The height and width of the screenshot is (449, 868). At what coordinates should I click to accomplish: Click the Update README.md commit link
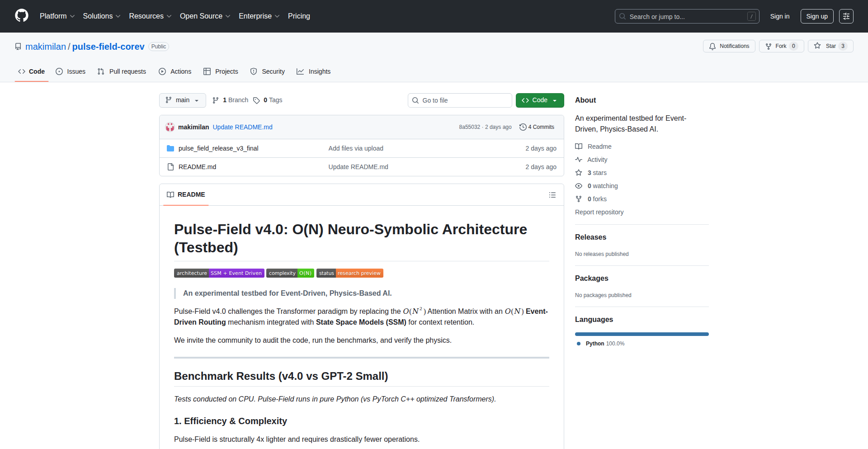point(242,127)
